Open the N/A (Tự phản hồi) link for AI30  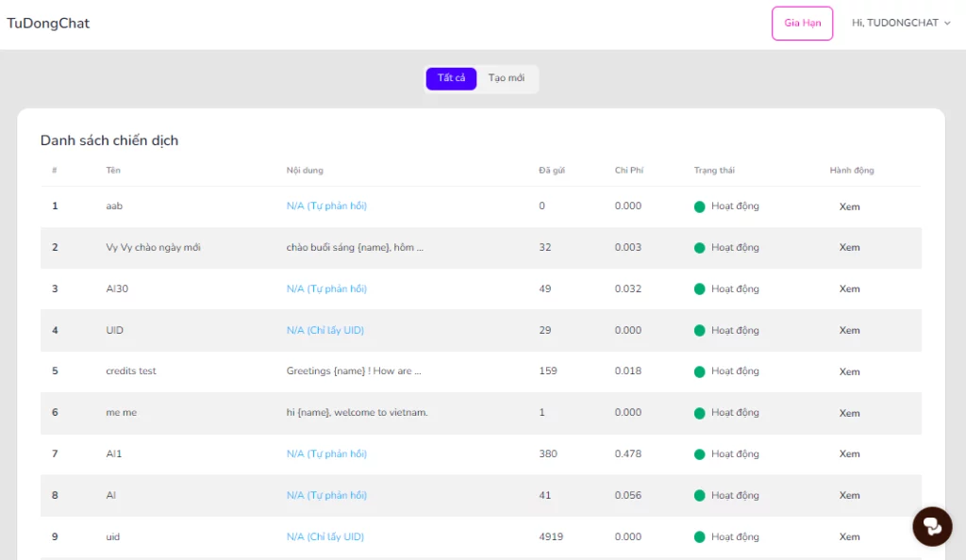(326, 288)
